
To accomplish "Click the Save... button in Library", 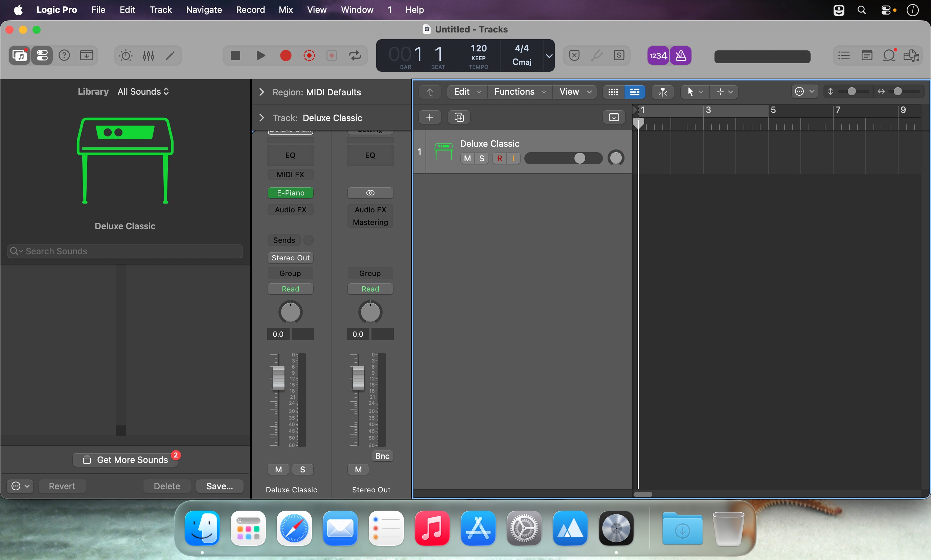I will 220,486.
